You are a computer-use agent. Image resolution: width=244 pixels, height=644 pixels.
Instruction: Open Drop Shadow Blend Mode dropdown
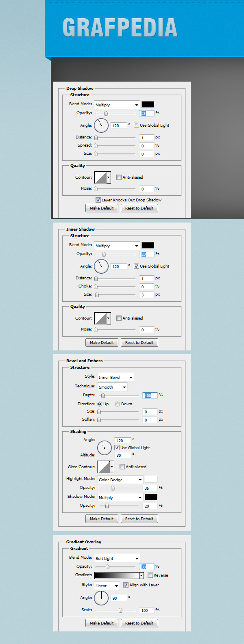coord(117,105)
